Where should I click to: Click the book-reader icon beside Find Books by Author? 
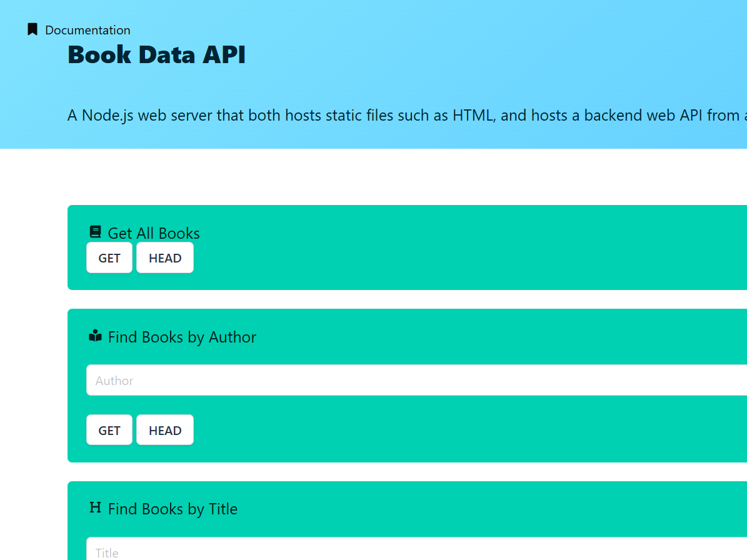[x=95, y=336]
